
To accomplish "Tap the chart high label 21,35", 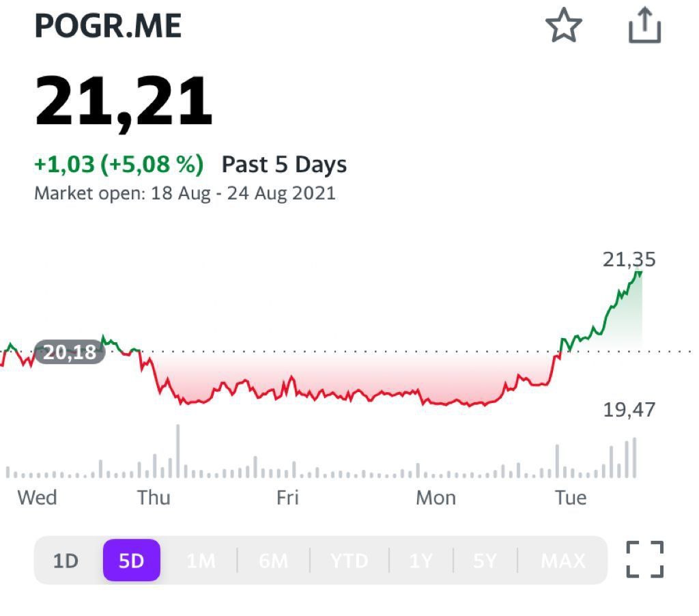I will (629, 260).
